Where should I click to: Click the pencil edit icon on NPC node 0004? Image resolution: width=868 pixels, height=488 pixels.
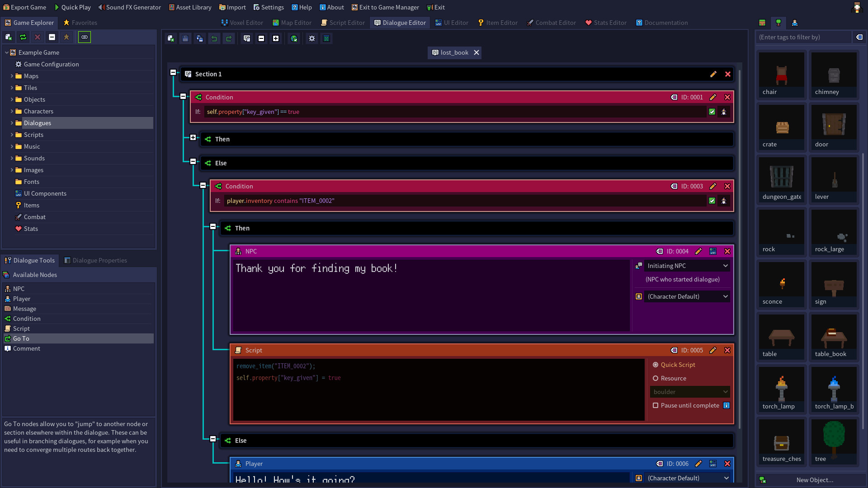click(x=698, y=251)
